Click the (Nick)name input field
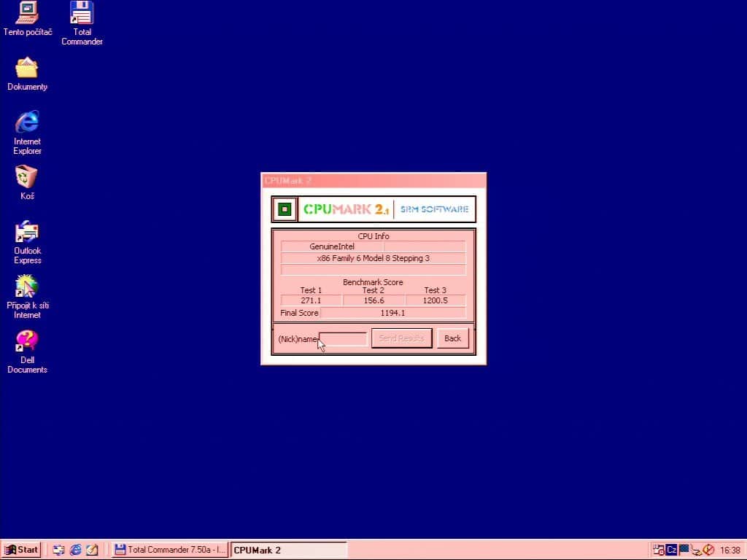Image resolution: width=747 pixels, height=560 pixels. 343,339
